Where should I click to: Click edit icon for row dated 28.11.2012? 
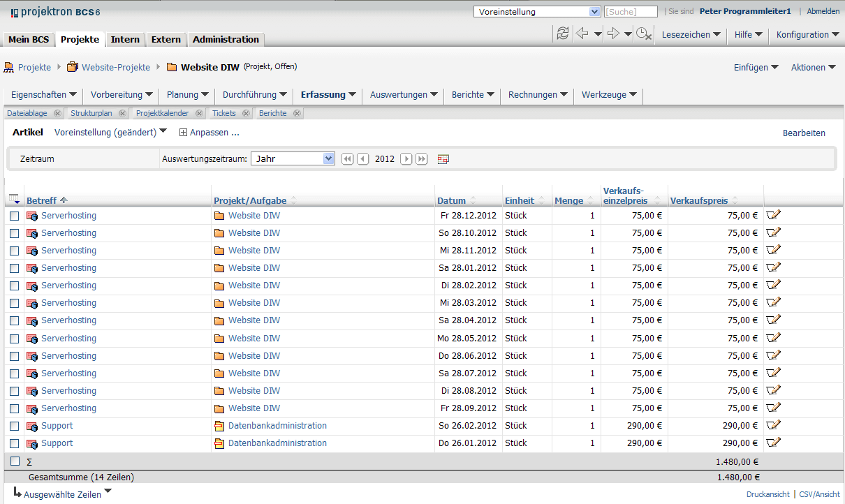(x=773, y=250)
